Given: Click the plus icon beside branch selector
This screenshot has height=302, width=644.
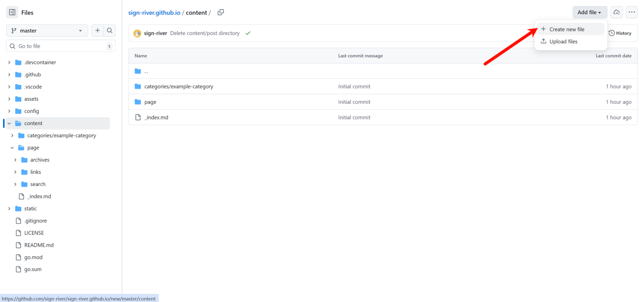Looking at the screenshot, I should 98,31.
